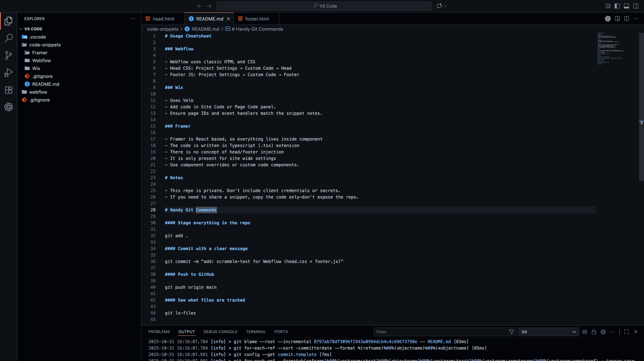This screenshot has width=644, height=361.
Task: Click the Go Back arrow in the title bar
Action: pos(200,6)
